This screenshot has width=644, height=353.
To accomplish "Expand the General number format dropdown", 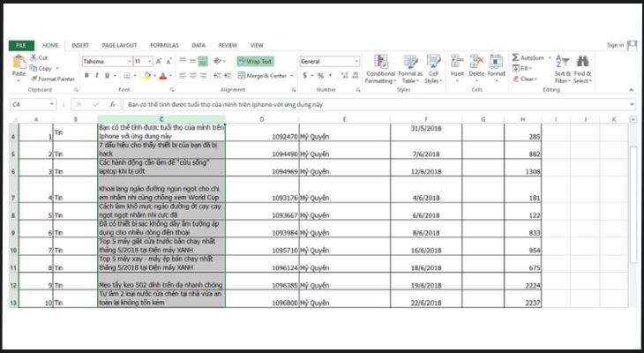I will click(356, 62).
